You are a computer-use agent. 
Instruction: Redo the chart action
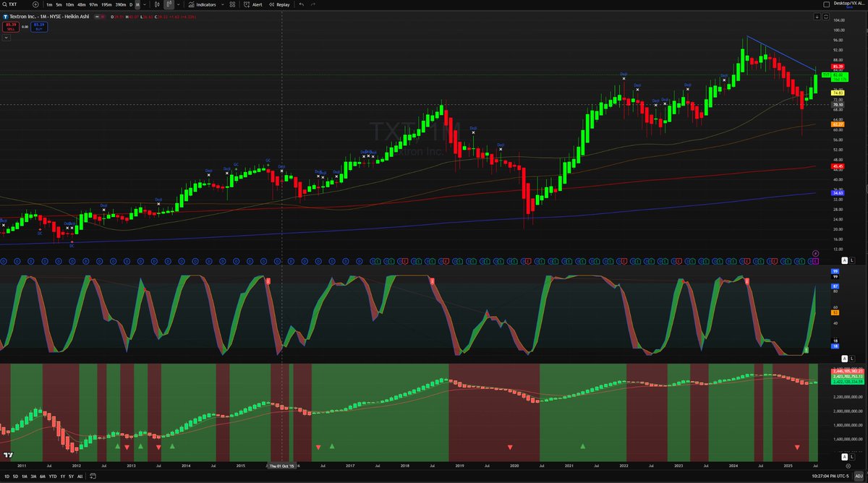click(x=313, y=4)
